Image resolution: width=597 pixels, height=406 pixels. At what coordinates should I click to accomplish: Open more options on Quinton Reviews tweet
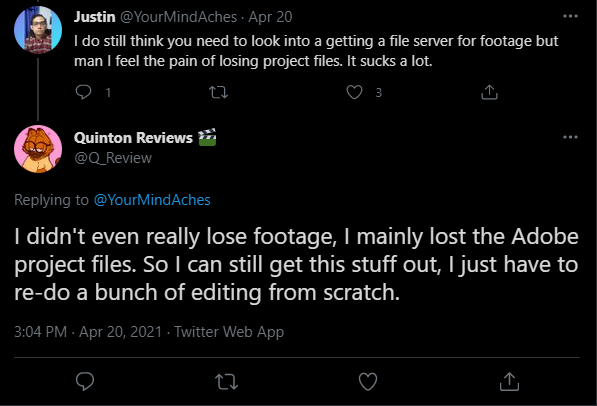point(570,137)
